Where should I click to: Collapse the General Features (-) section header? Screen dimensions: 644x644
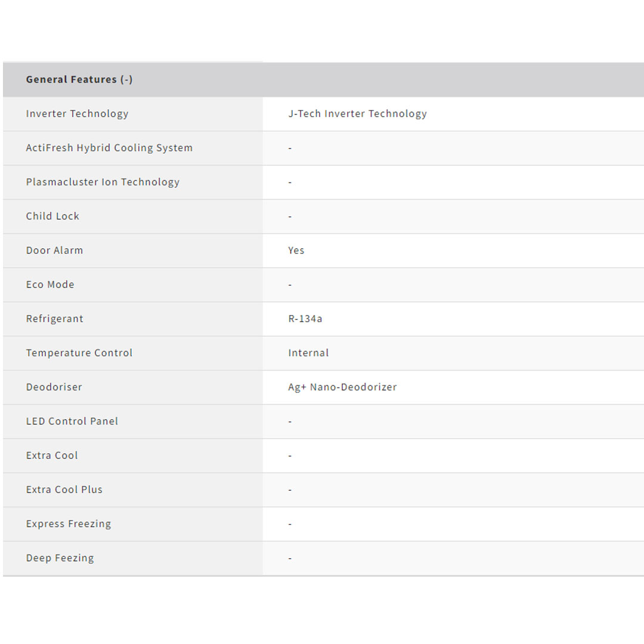(x=79, y=79)
